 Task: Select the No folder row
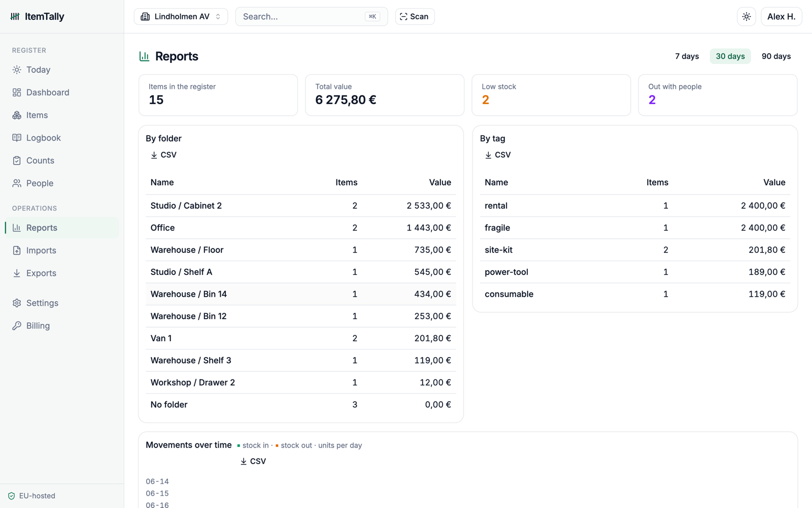point(301,405)
